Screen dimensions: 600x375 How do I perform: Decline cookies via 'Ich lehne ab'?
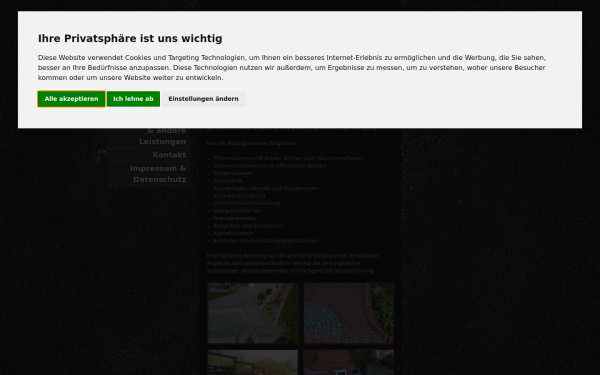click(x=133, y=99)
